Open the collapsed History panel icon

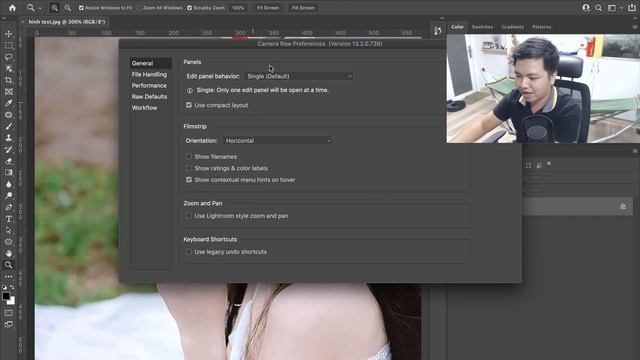(x=438, y=31)
